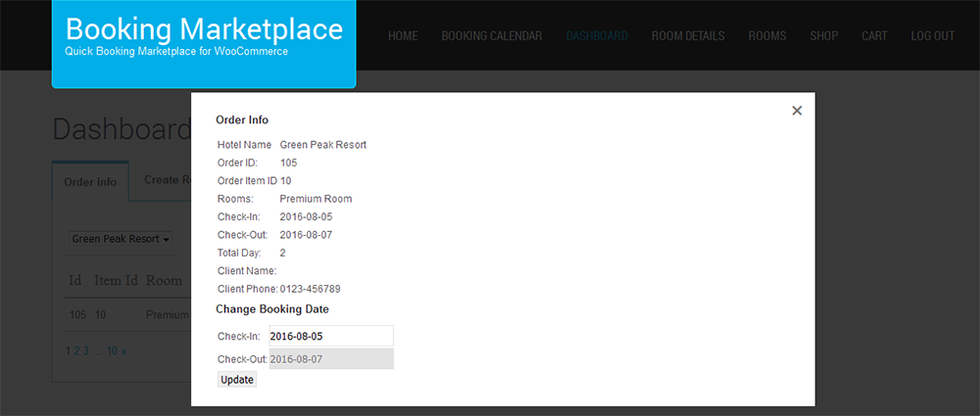
Task: Click the Update button
Action: click(x=237, y=380)
